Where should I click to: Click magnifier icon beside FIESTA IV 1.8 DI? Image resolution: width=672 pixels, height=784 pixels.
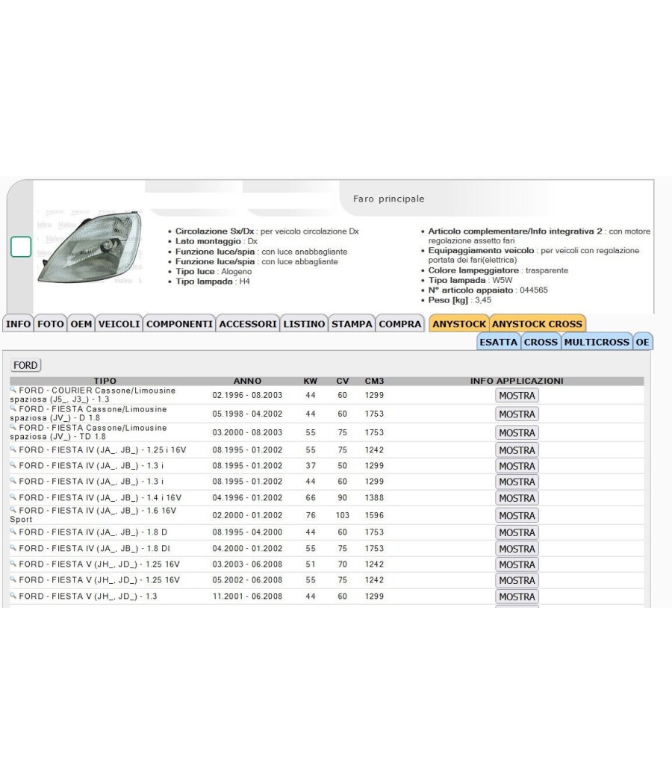[x=13, y=548]
